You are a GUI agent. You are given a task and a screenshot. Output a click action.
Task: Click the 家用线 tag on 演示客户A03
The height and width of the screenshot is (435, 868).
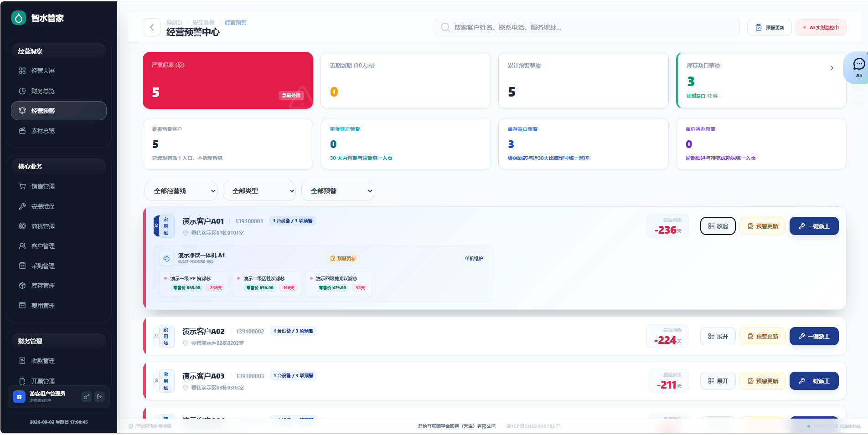click(x=165, y=381)
